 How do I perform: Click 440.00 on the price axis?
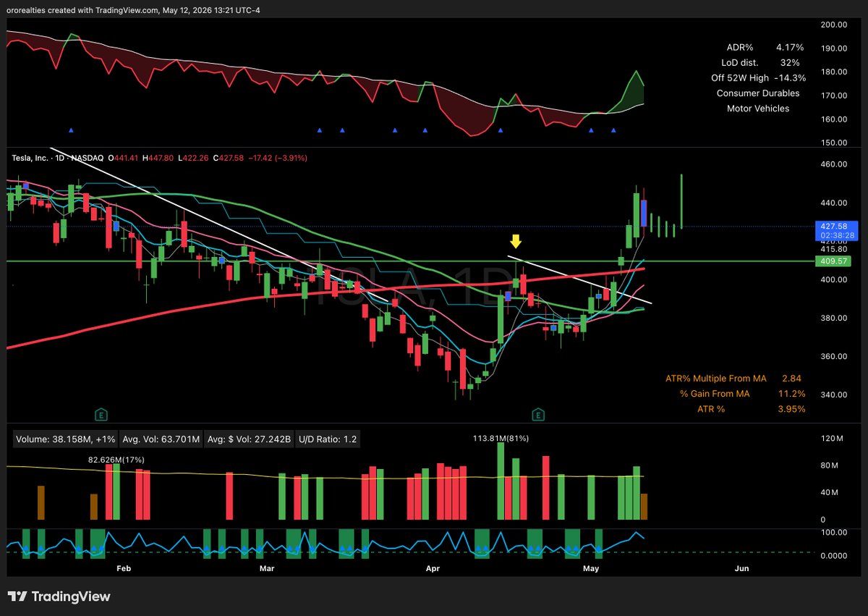point(833,203)
